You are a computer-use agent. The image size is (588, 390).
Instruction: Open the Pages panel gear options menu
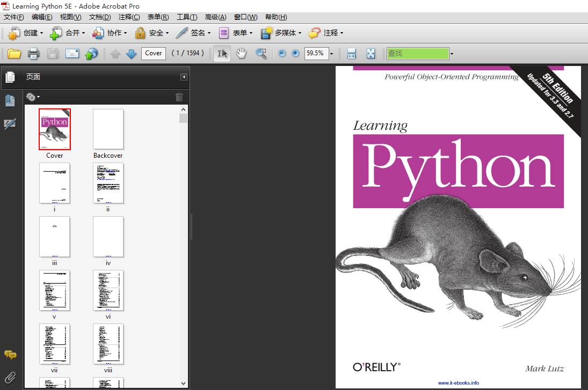(x=33, y=97)
